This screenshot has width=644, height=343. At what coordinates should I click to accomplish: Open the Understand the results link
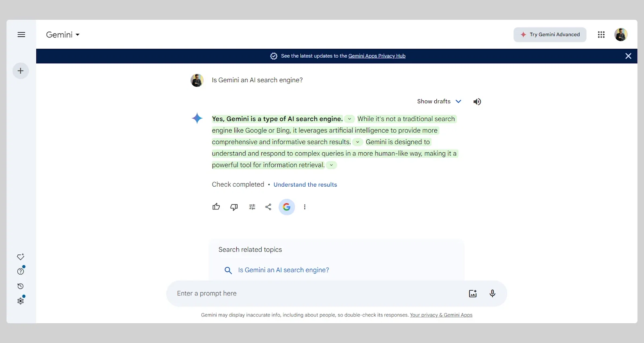[305, 185]
